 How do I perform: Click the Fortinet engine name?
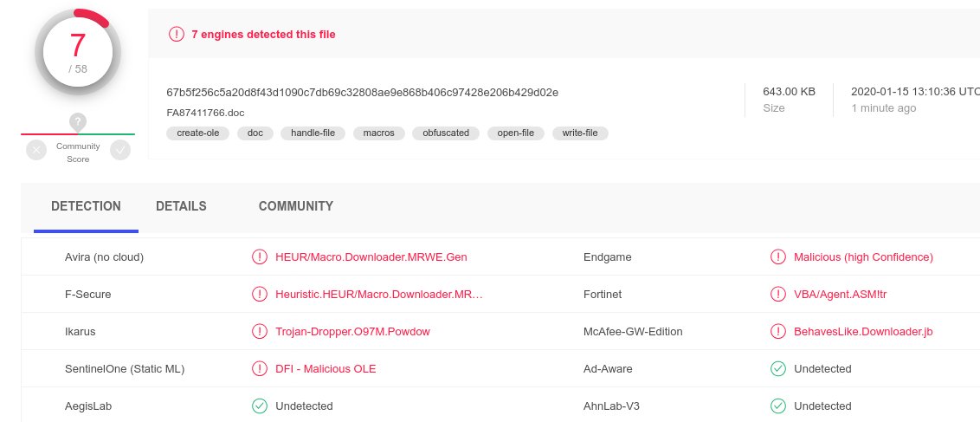click(603, 294)
